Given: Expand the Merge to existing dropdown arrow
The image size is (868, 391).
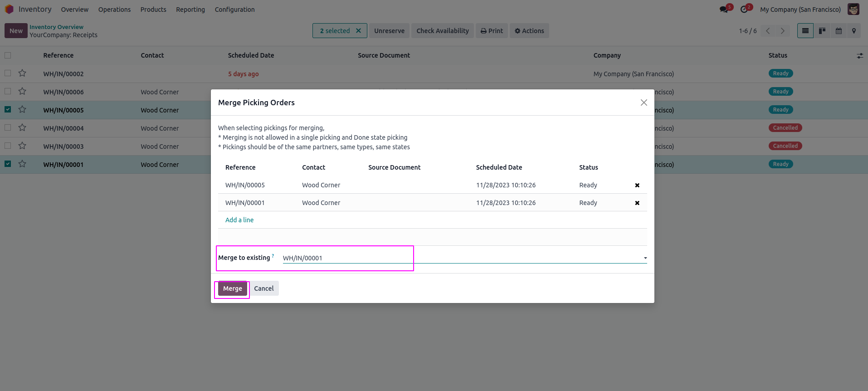Looking at the screenshot, I should [x=645, y=258].
